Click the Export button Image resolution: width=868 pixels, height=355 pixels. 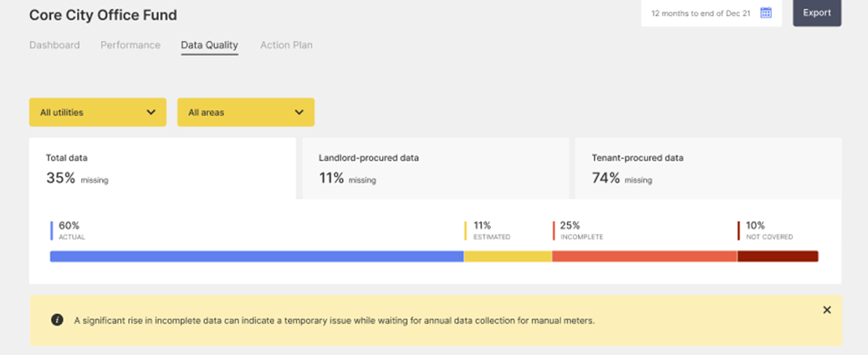click(x=816, y=13)
